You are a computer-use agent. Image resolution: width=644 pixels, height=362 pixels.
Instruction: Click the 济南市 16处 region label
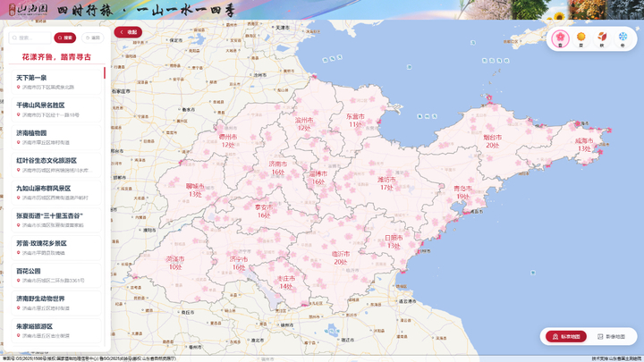pyautogui.click(x=278, y=168)
